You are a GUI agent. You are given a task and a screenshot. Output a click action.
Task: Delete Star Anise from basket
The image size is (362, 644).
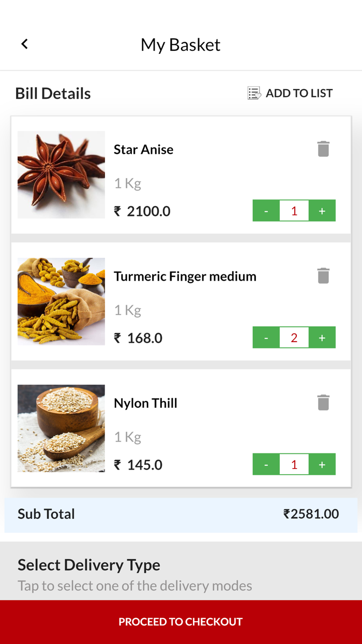[x=323, y=149]
